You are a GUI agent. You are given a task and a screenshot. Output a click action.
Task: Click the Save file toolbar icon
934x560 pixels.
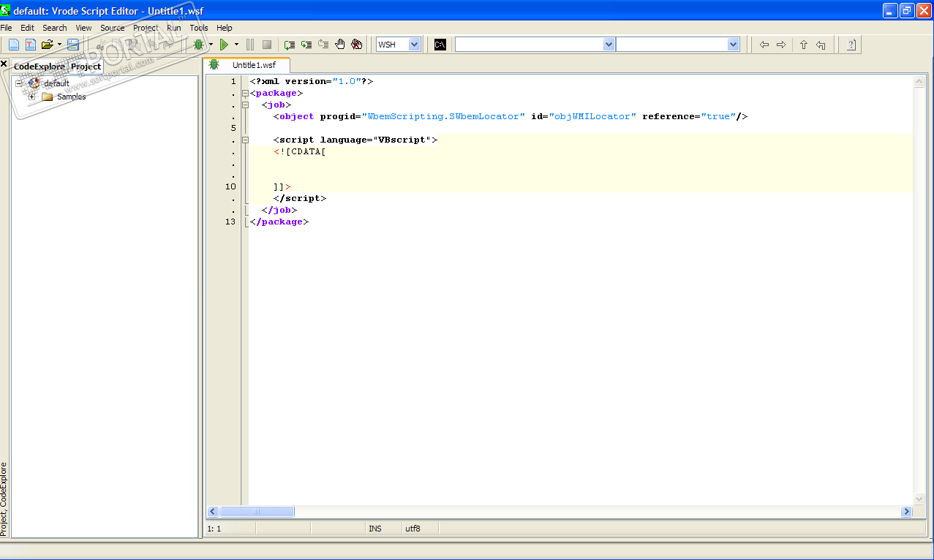[x=73, y=45]
